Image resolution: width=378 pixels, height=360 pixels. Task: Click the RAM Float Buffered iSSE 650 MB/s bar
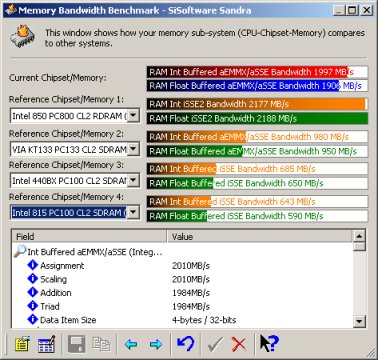click(x=257, y=183)
